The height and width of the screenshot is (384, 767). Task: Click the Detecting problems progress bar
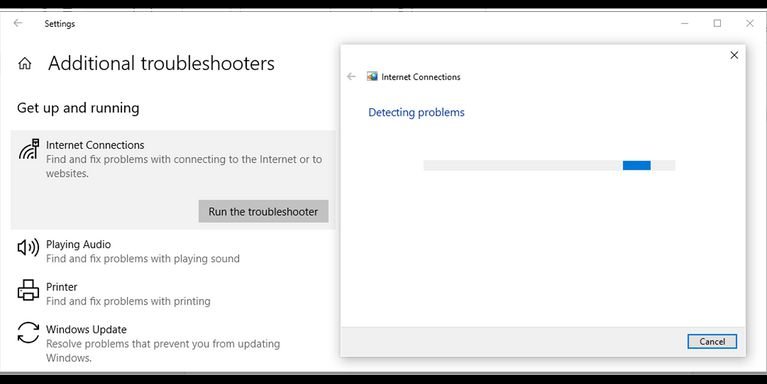point(549,165)
